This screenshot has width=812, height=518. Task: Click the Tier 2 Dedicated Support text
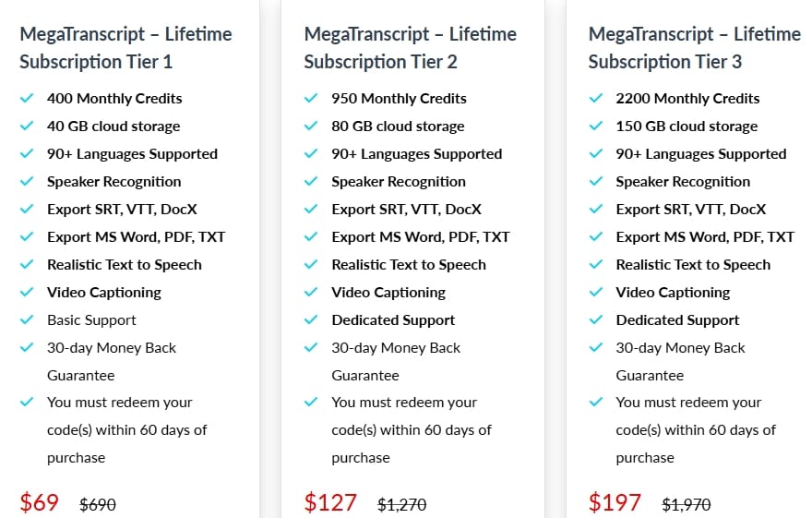[393, 320]
